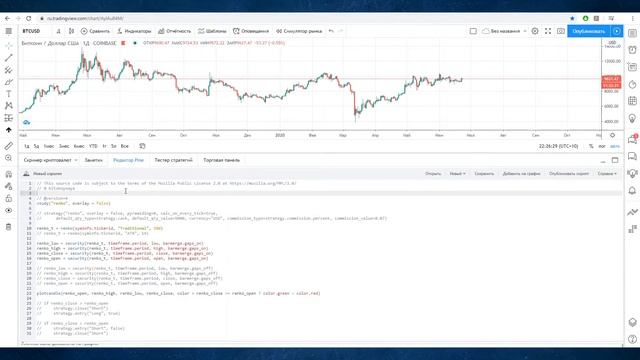Click Добавить на график button

tap(521, 173)
